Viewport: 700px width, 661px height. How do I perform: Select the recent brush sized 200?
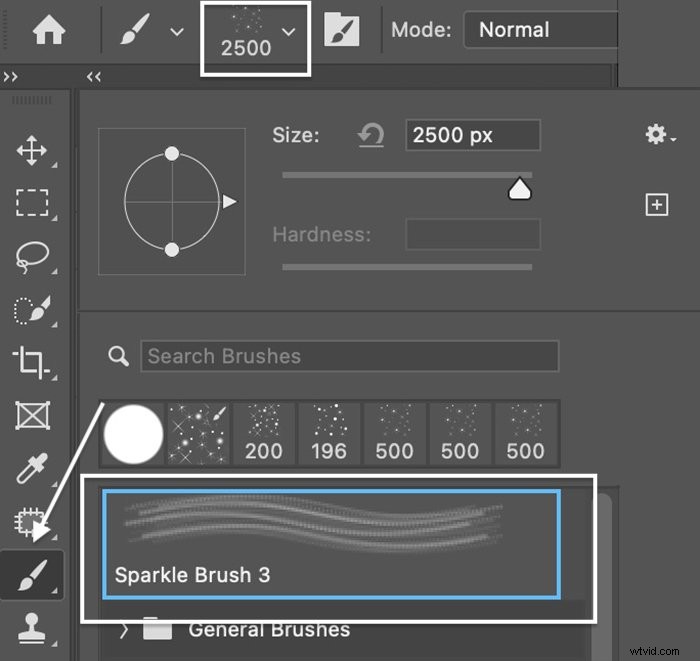click(264, 434)
